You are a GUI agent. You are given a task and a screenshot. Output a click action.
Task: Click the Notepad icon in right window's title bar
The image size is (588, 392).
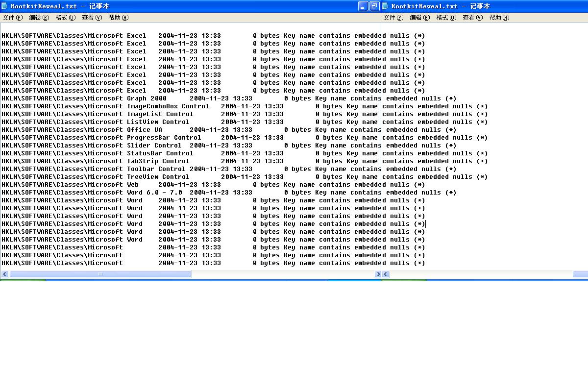pos(385,6)
